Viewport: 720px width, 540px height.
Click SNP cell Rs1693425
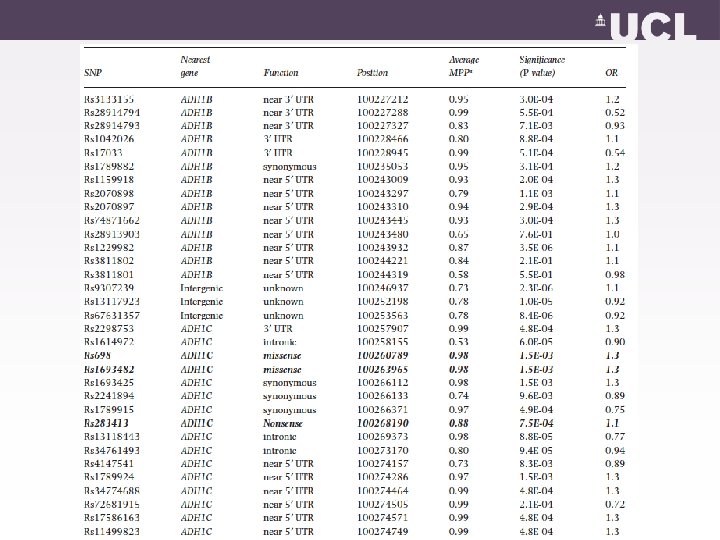click(x=109, y=382)
